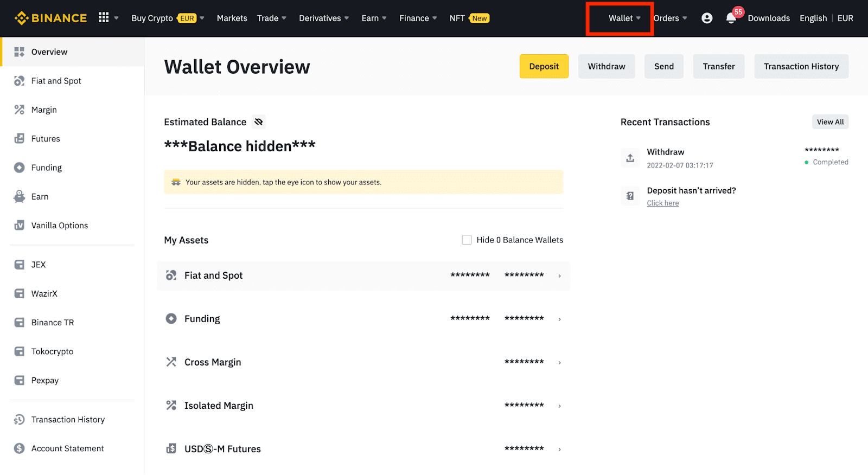Select Overview in the sidebar
Viewport: 868px width, 475px height.
pyautogui.click(x=72, y=52)
